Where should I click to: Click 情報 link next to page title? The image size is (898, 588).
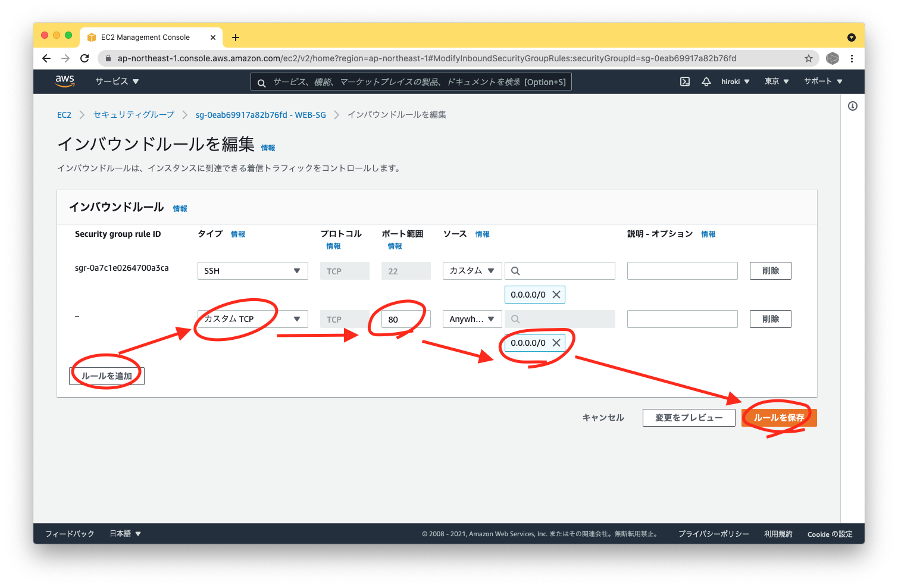[268, 148]
